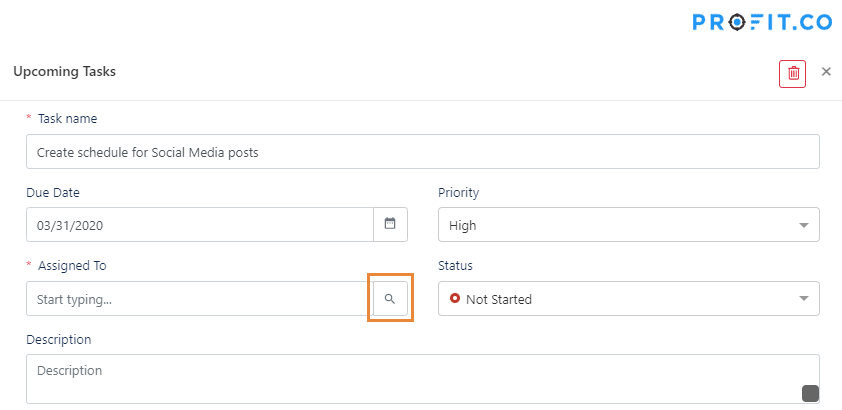Click the Assigned To Start typing field
842x410 pixels.
point(200,298)
